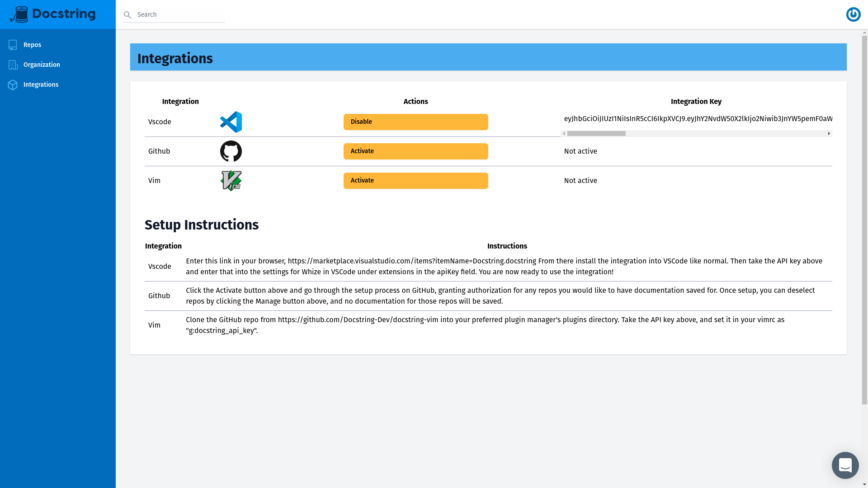
Task: Activate the Github integration
Action: 415,151
